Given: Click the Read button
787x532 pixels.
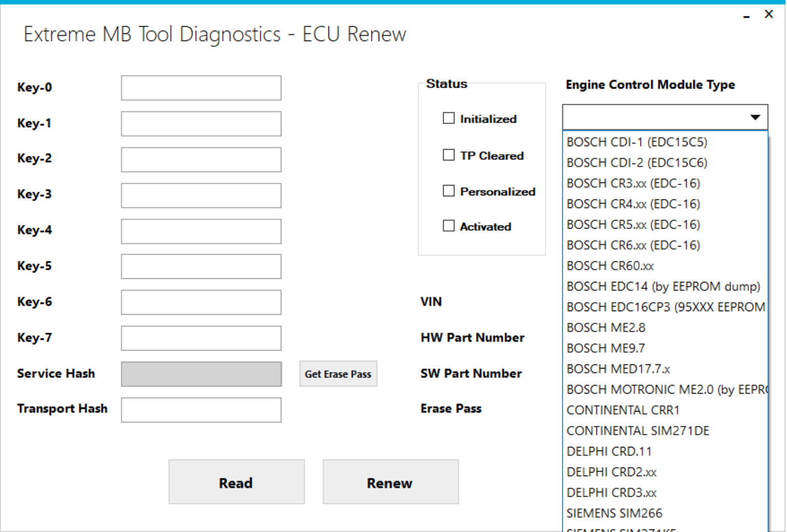Looking at the screenshot, I should 237,482.
